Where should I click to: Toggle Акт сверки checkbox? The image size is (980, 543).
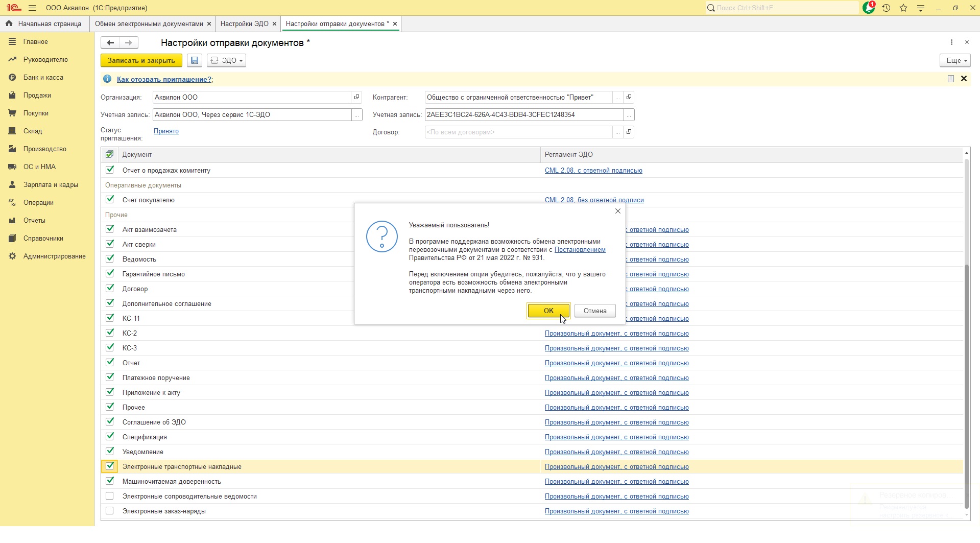click(x=110, y=244)
